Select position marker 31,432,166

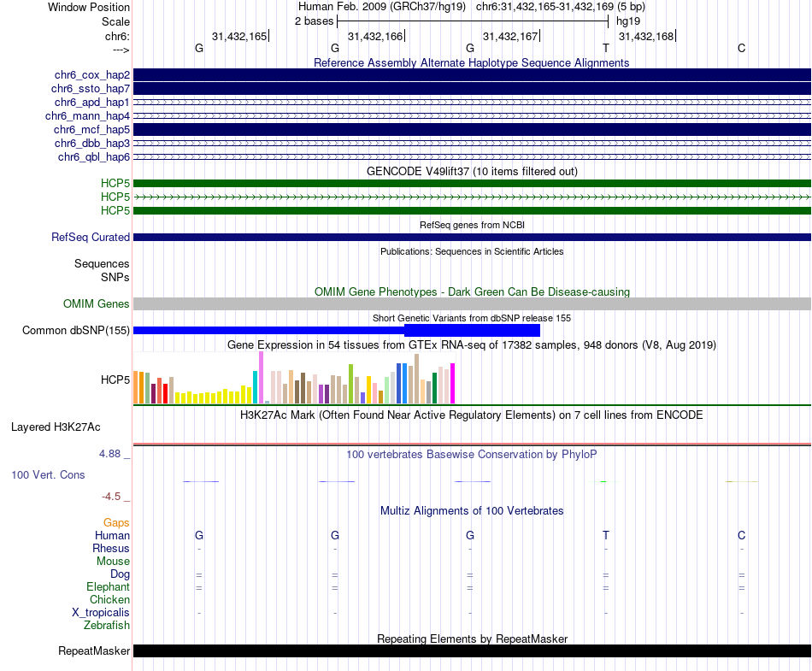[375, 36]
